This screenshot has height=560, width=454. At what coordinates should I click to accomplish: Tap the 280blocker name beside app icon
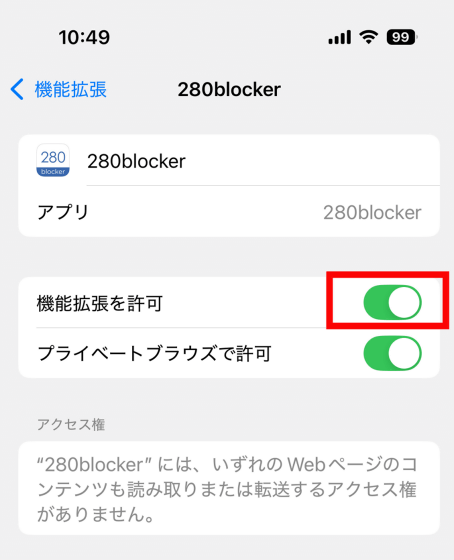(136, 161)
